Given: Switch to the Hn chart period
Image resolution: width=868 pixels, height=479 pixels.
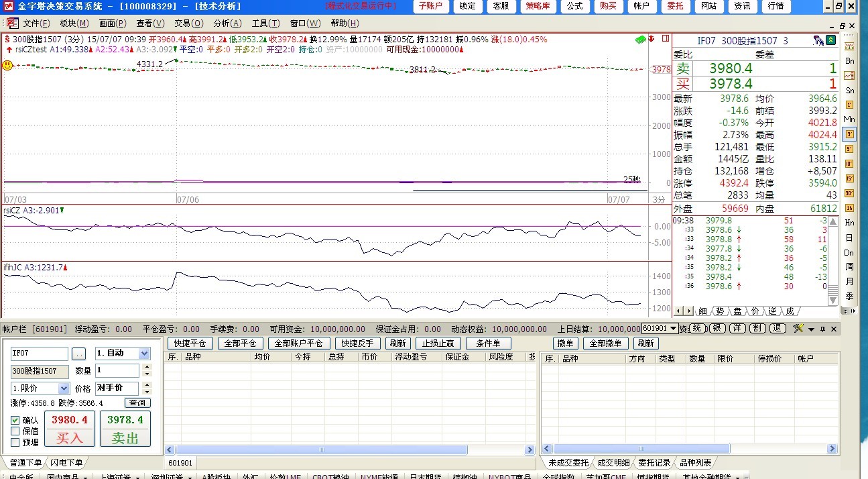Looking at the screenshot, I should pyautogui.click(x=849, y=223).
